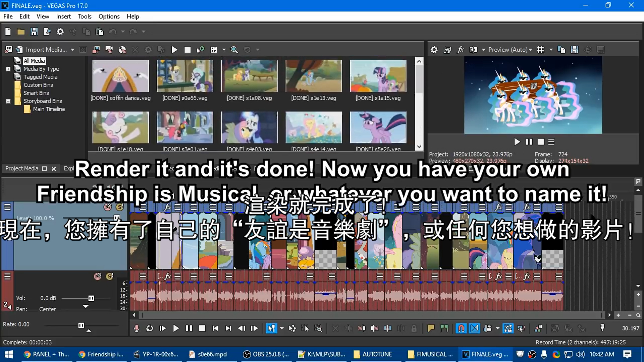The width and height of the screenshot is (644, 362).
Task: Toggle split screen view in preview
Action: [x=473, y=50]
